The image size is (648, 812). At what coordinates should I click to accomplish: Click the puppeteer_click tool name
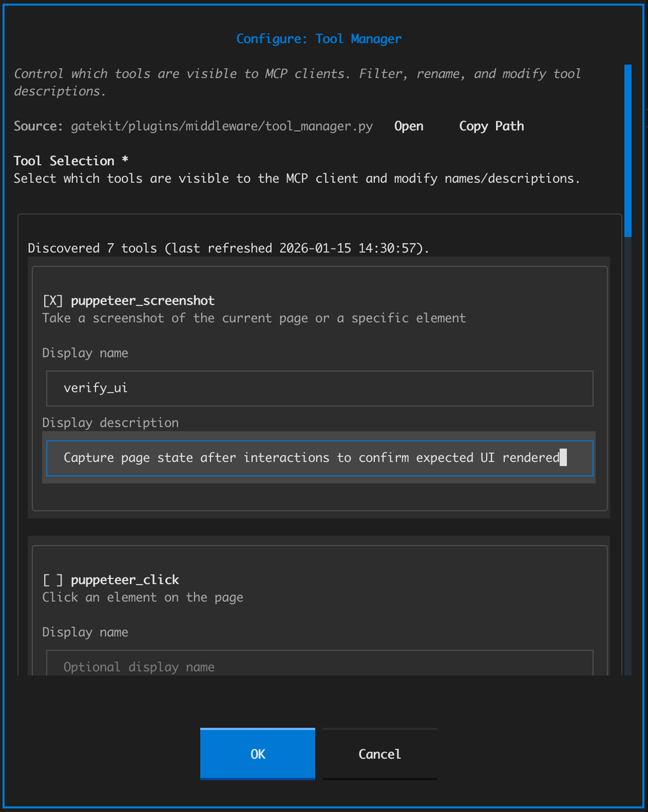[125, 579]
